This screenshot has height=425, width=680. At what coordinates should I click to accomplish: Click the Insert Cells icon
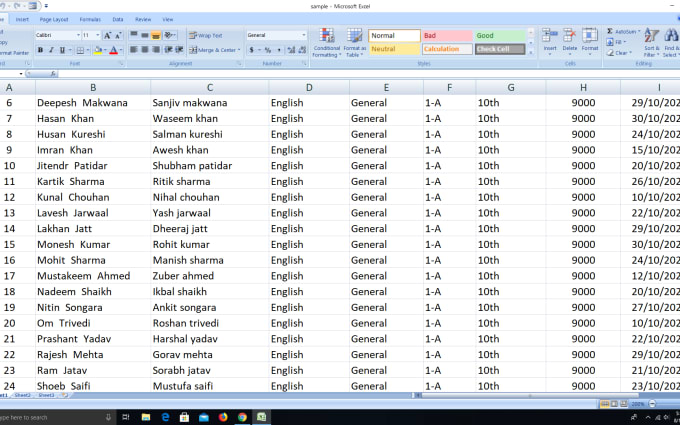coord(550,36)
